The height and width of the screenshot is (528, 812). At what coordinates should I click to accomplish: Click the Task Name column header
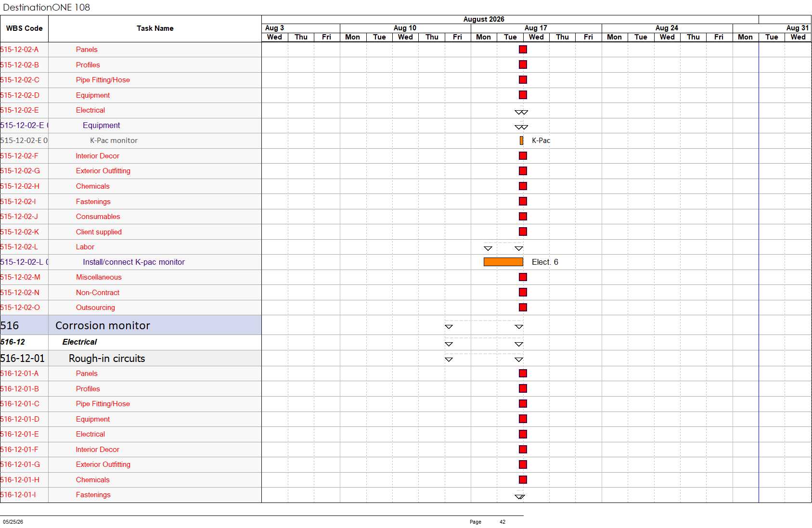coord(155,28)
